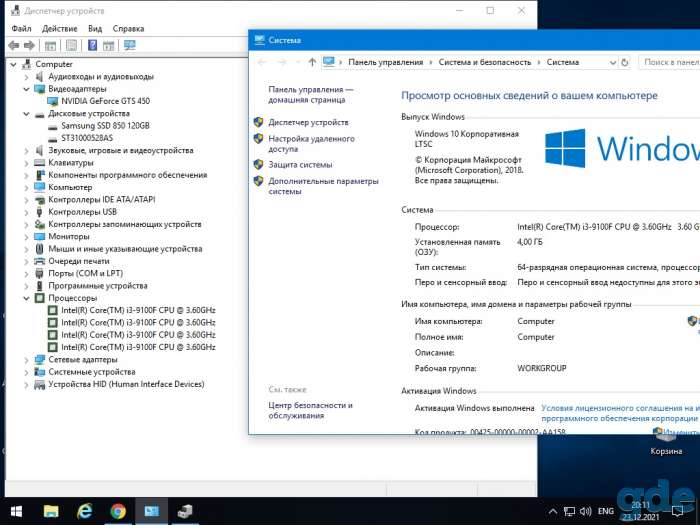
Task: Expand Сетевые адаптеры node
Action: tap(26, 360)
